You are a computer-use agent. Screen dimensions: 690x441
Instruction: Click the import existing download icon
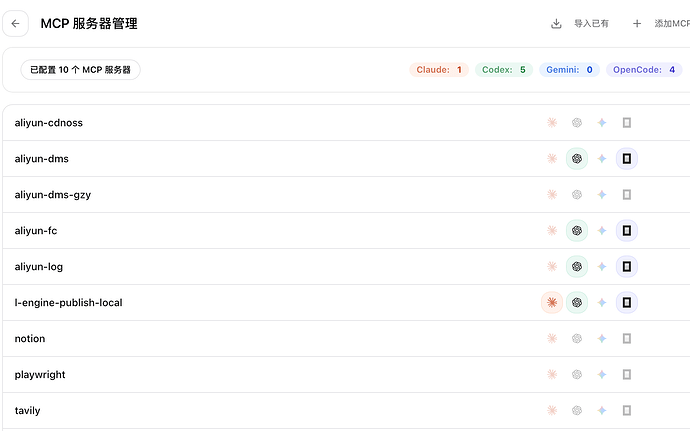point(556,24)
